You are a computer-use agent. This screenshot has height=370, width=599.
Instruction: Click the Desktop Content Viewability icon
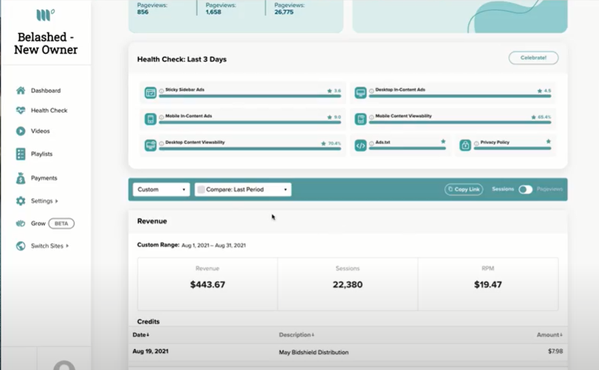point(151,145)
